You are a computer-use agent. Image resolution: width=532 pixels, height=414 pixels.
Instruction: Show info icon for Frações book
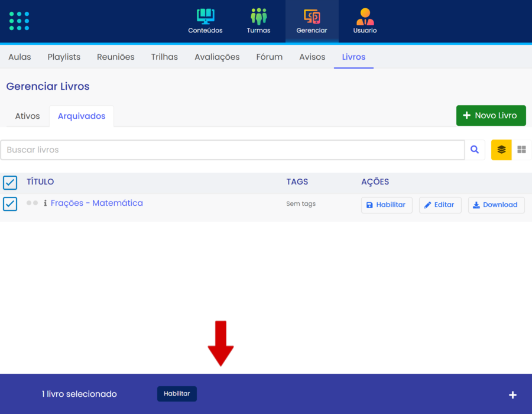(46, 203)
